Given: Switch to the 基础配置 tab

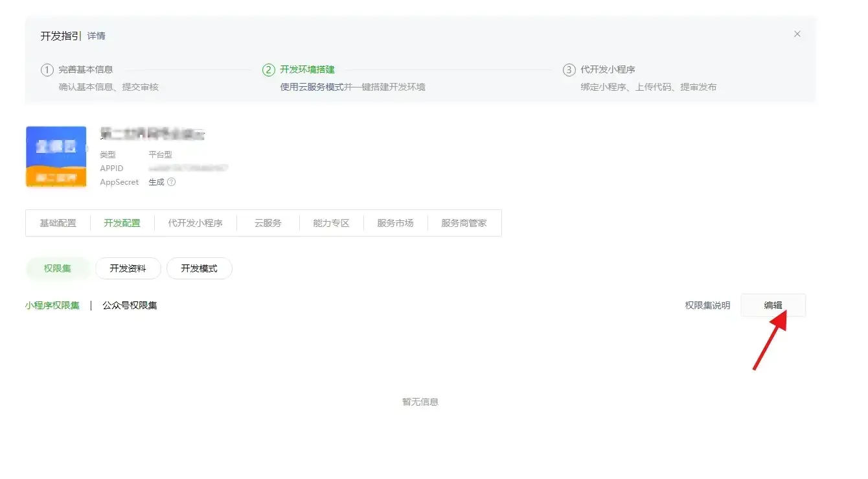Looking at the screenshot, I should pos(58,223).
